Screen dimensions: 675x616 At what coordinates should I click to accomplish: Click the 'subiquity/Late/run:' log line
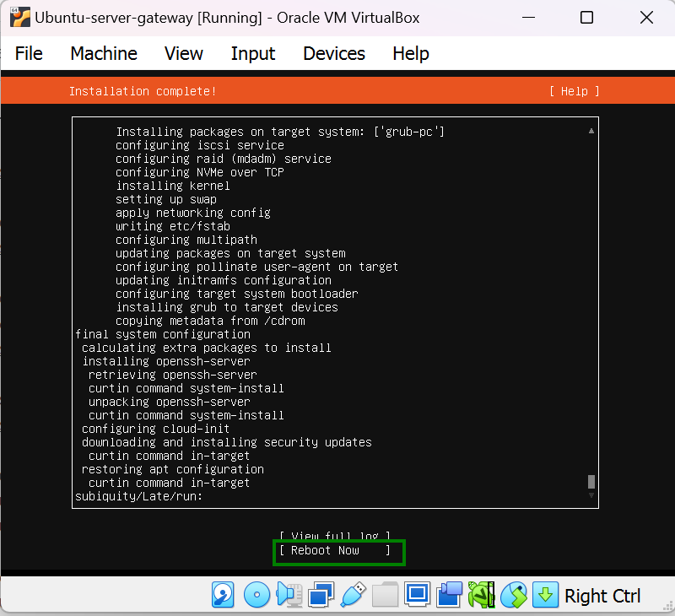(138, 496)
